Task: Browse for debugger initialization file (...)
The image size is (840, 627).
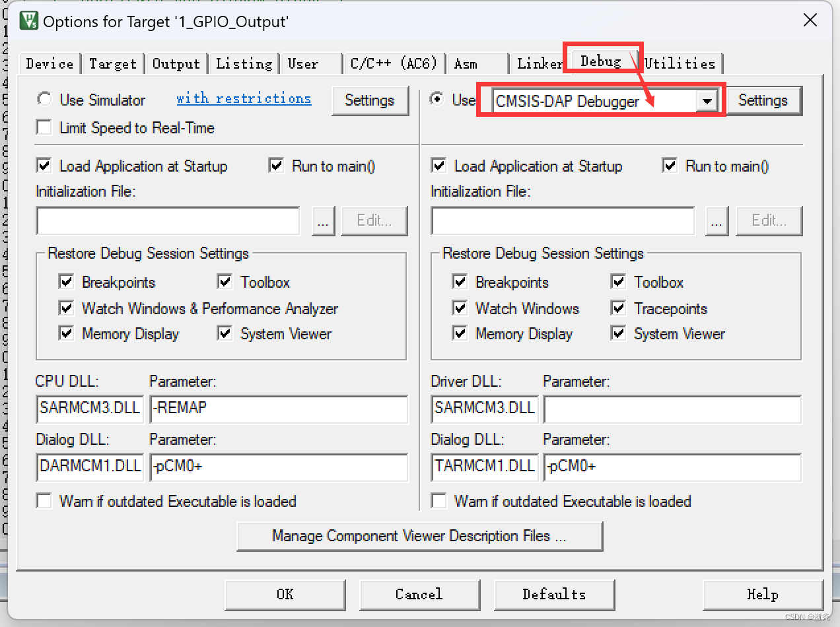Action: click(717, 220)
